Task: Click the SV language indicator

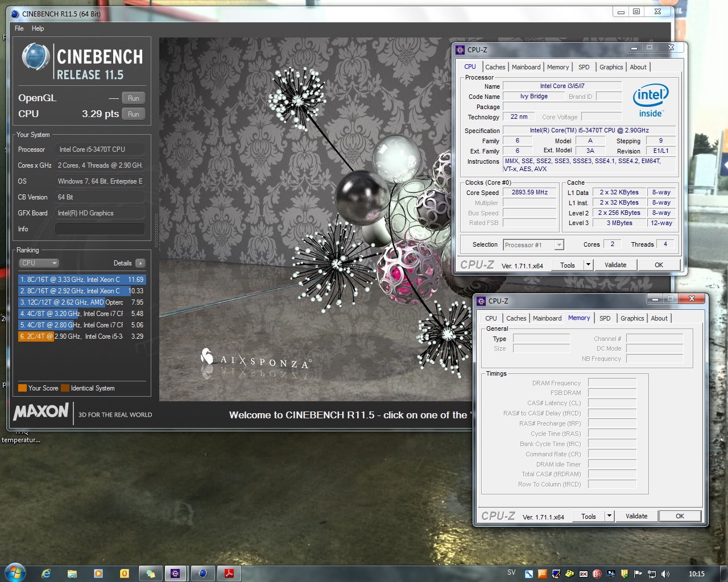Action: 511,573
